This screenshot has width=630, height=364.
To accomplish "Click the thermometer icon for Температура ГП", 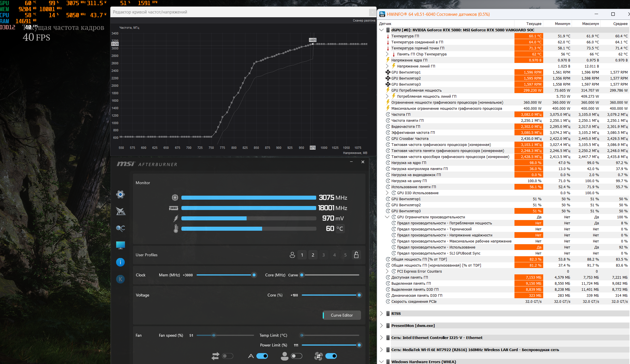I will (388, 36).
